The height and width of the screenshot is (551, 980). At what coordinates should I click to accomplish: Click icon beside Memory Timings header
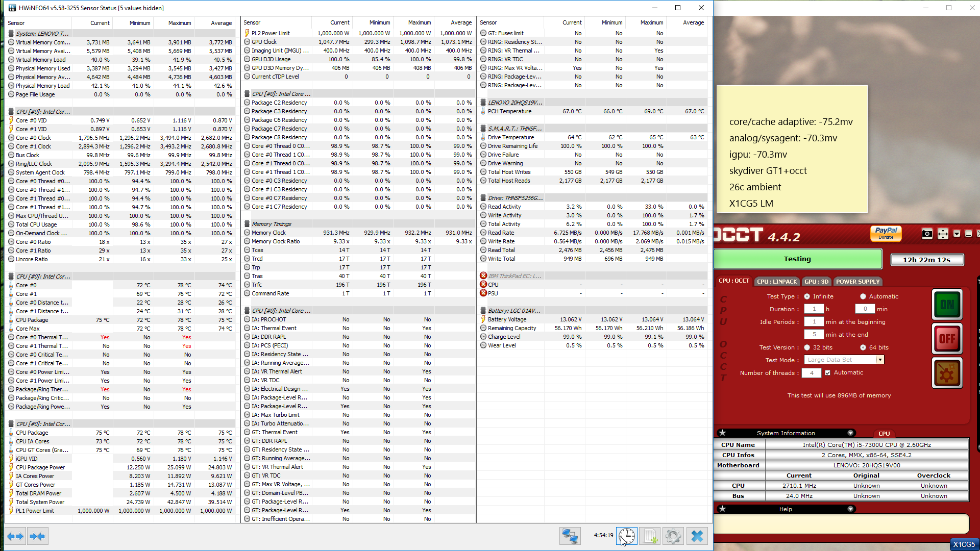point(247,224)
